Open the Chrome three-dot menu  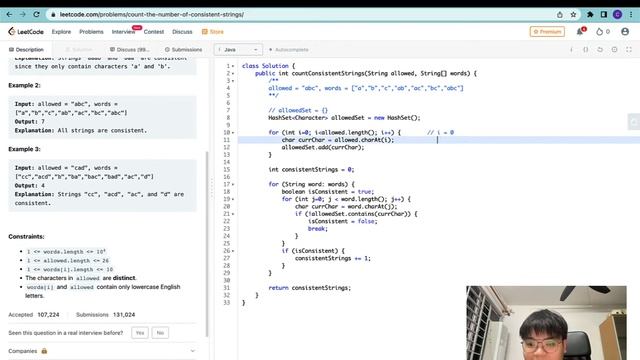tap(631, 14)
